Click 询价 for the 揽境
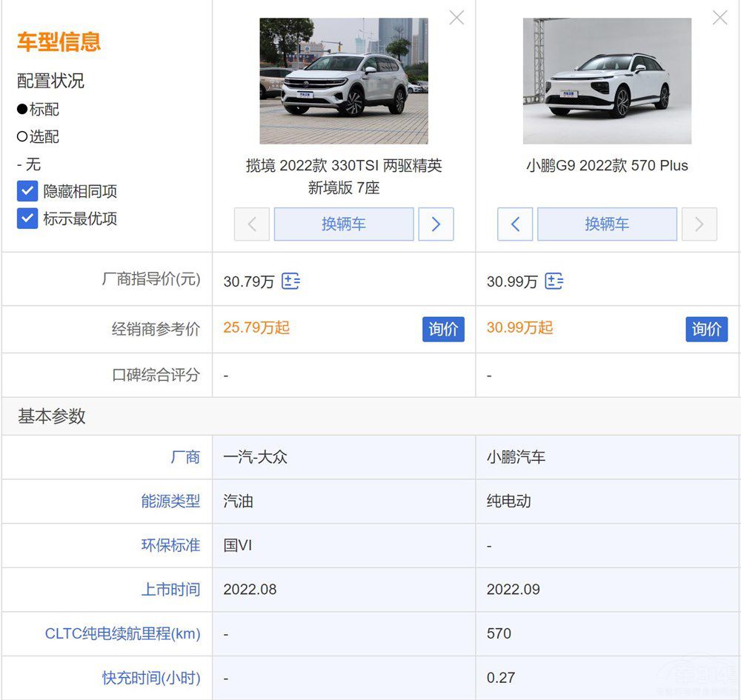 click(x=443, y=330)
